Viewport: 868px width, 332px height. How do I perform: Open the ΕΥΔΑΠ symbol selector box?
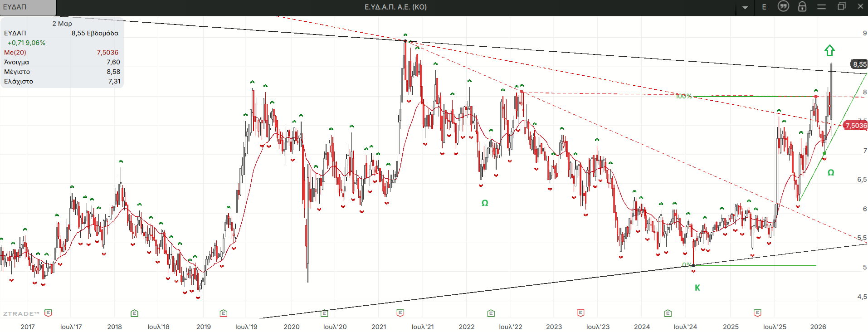[x=28, y=7]
